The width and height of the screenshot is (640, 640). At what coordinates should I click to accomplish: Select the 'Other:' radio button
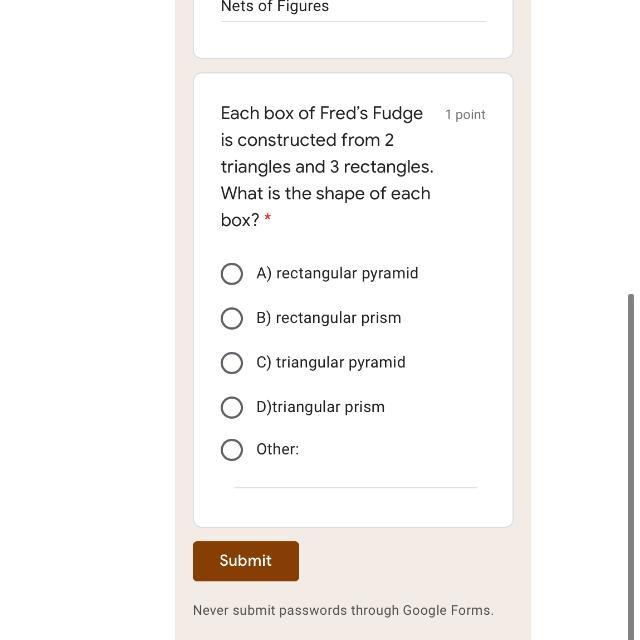232,450
